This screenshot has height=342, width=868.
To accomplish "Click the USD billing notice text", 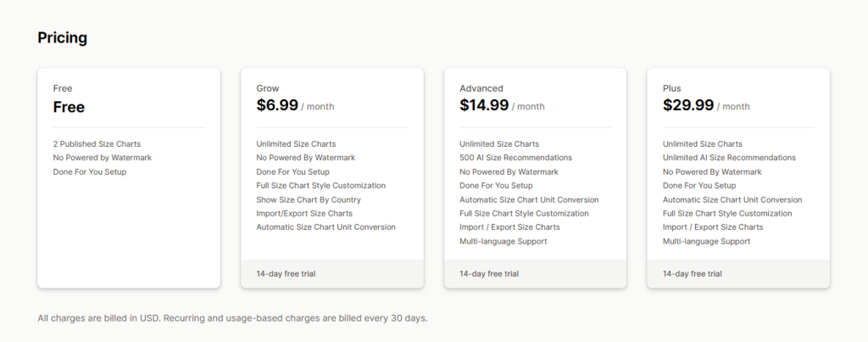I will [x=232, y=318].
